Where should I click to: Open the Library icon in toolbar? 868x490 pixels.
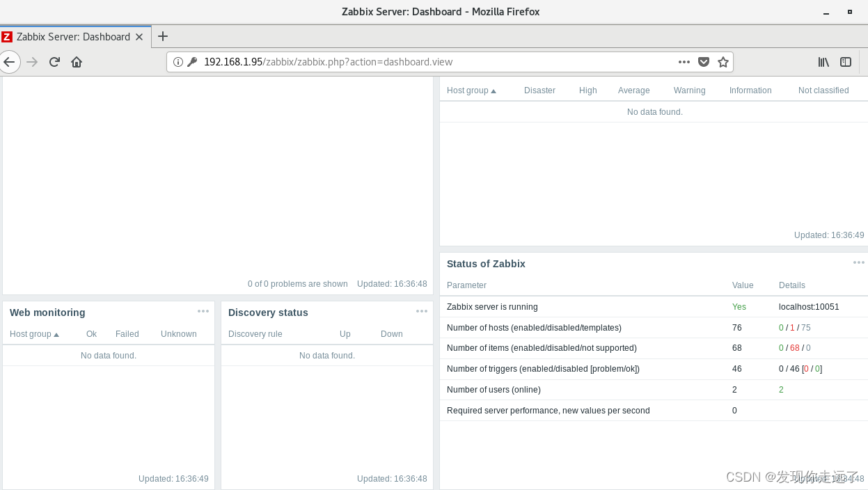click(823, 62)
